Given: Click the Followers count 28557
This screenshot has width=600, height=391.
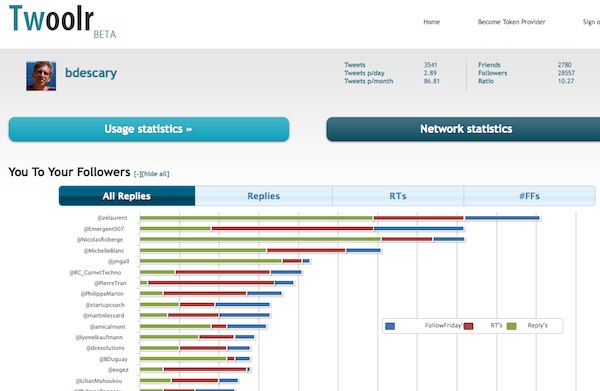Looking at the screenshot, I should tap(566, 73).
